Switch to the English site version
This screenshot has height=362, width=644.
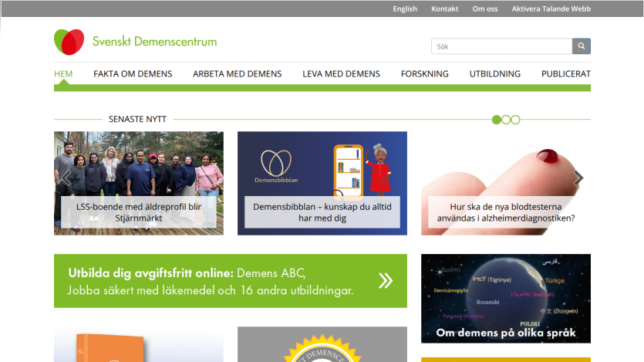point(405,8)
